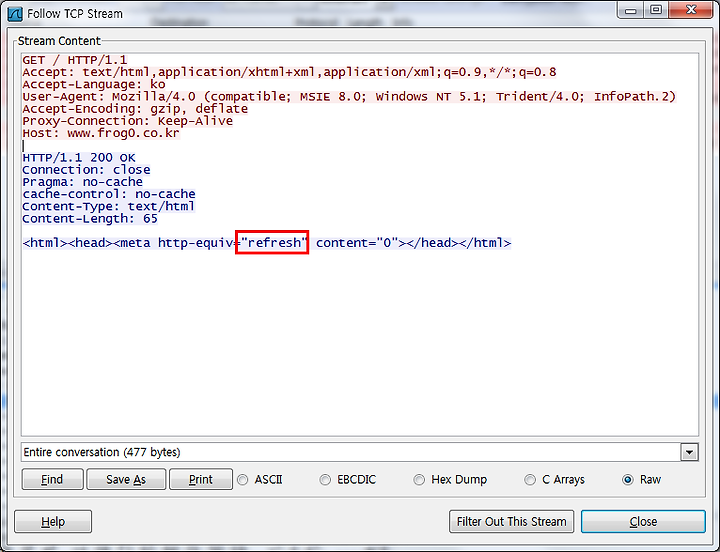The image size is (720, 552).
Task: Click the content="0" attribute in html line
Action: pos(357,242)
